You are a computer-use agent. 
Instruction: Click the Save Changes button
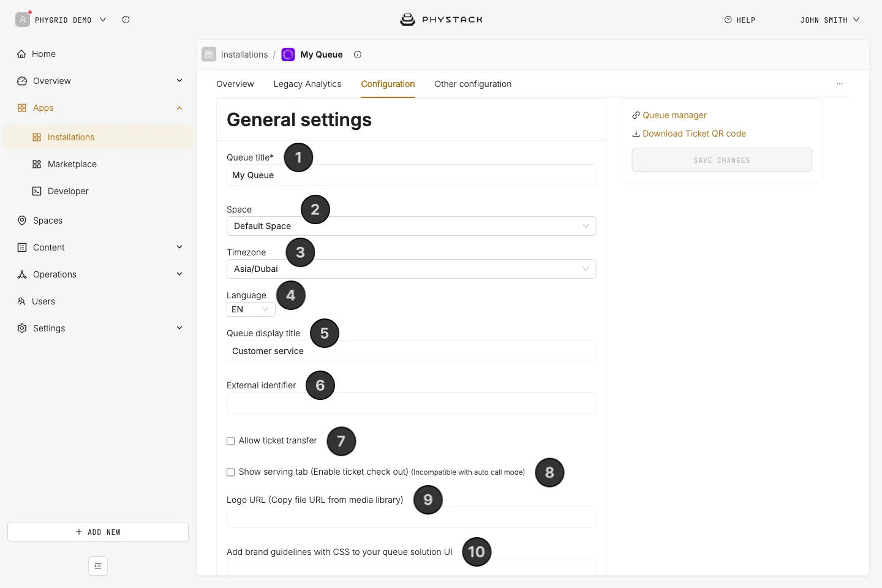[x=722, y=160]
